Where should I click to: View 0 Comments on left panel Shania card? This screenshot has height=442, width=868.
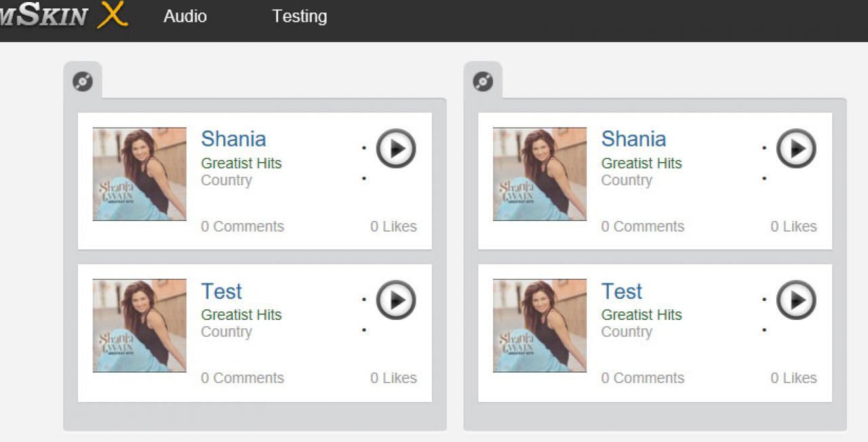tap(242, 226)
